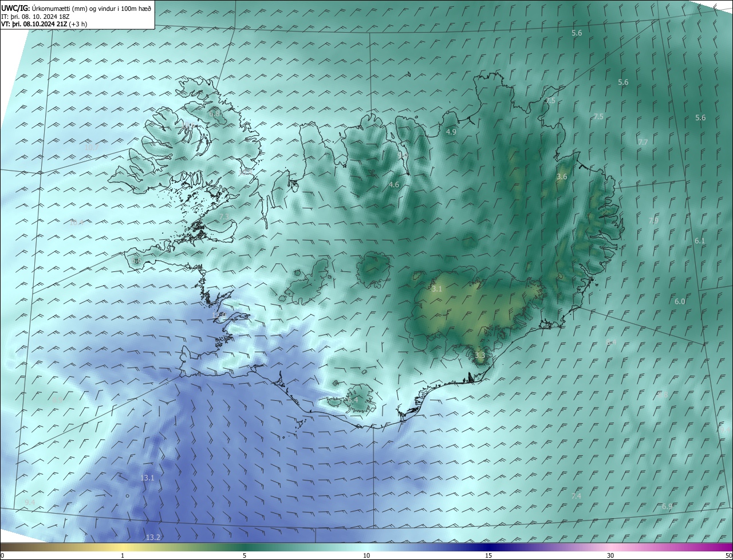
Task: Click the 13.1 value on the map
Action: click(x=147, y=478)
